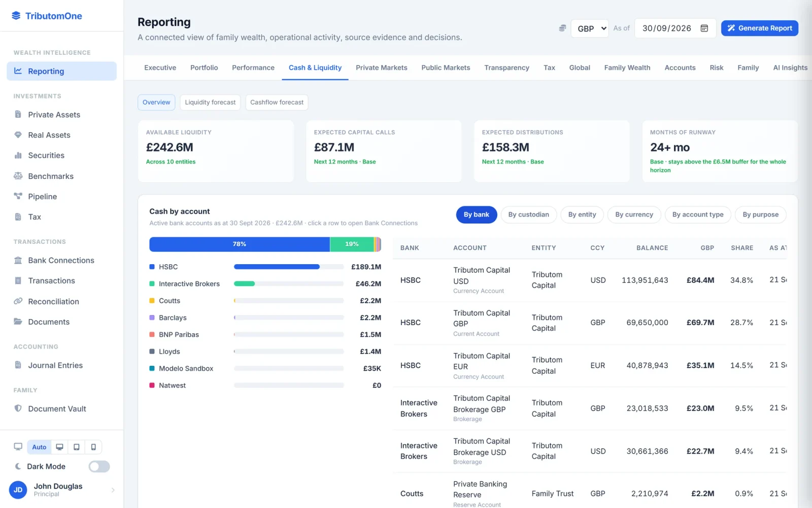Click the blue 78% HSBC bar segment
Image resolution: width=812 pixels, height=508 pixels.
(240, 244)
